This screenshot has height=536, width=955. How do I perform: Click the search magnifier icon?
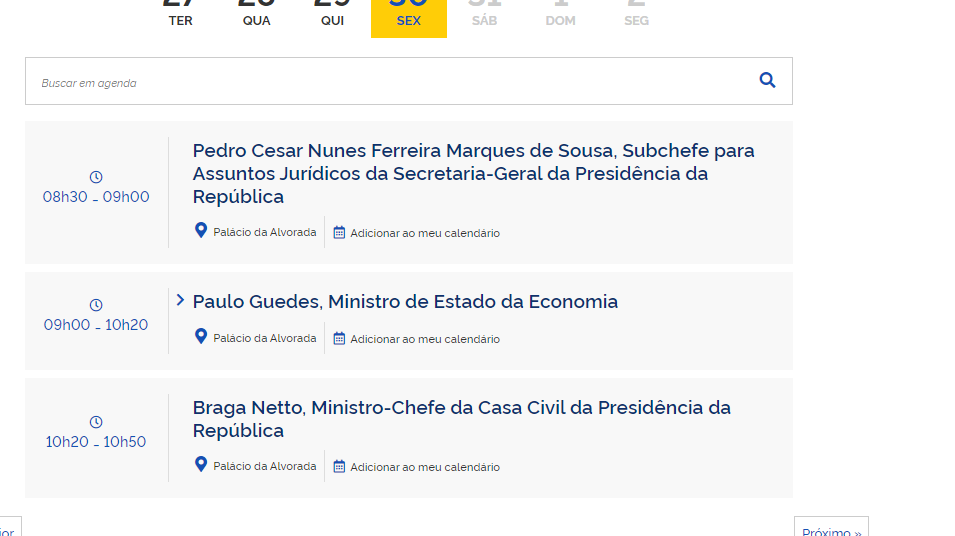pyautogui.click(x=767, y=81)
